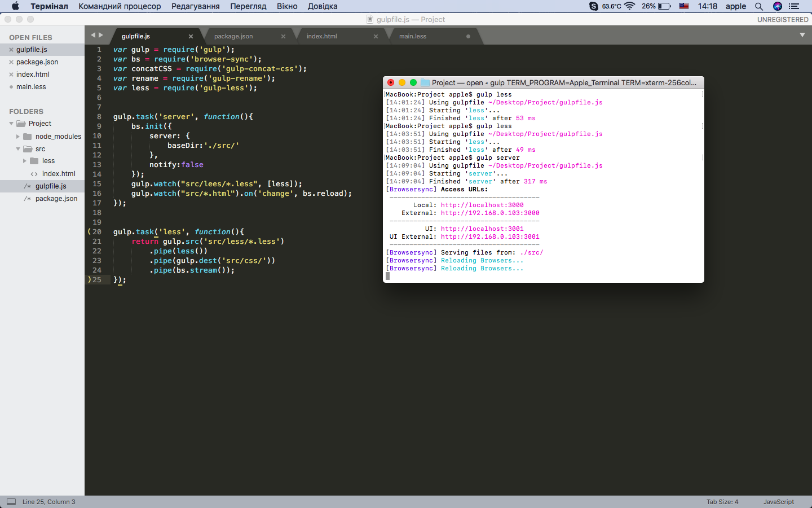Viewport: 812px width, 508px height.
Task: Click the UNREGISTERED label
Action: tap(783, 19)
